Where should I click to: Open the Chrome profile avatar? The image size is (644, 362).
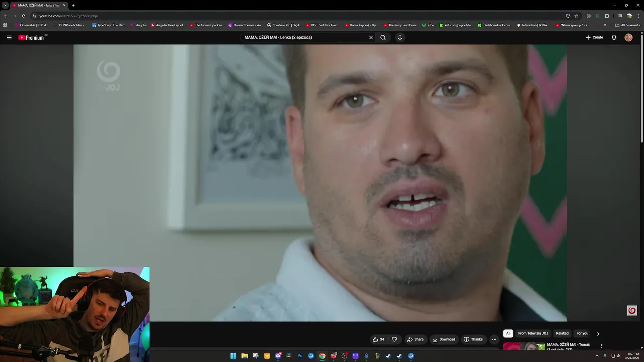click(x=629, y=16)
